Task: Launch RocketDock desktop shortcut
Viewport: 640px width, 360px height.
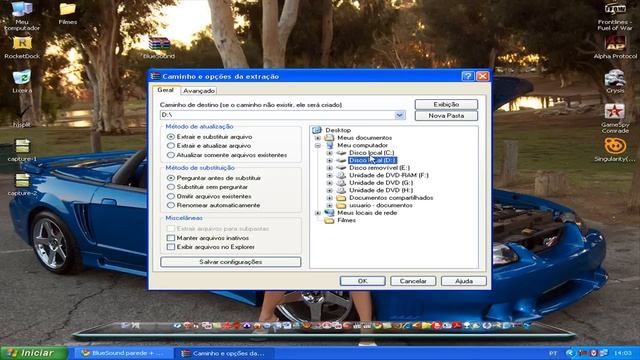Action: tap(22, 47)
